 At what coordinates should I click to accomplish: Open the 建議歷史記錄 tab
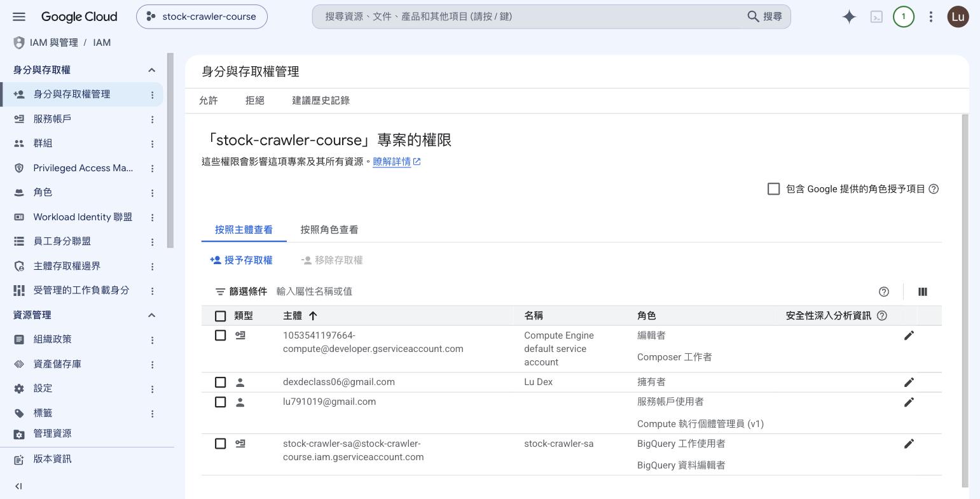[x=321, y=101]
